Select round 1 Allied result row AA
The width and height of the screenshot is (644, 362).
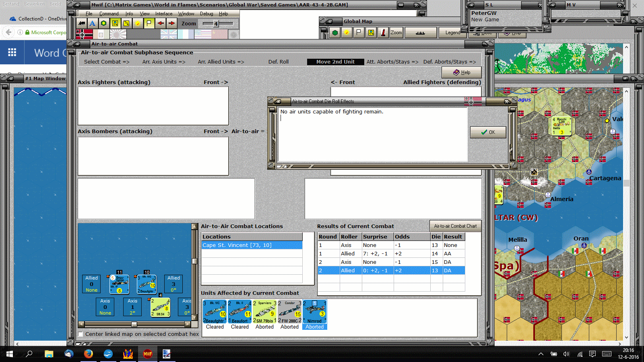pos(391,253)
